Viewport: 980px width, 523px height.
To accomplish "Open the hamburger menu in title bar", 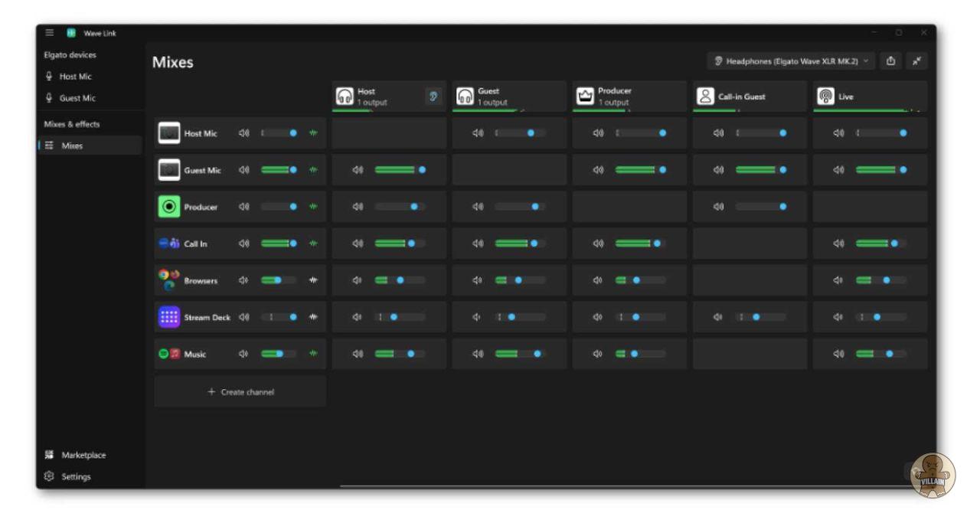I will pyautogui.click(x=50, y=33).
